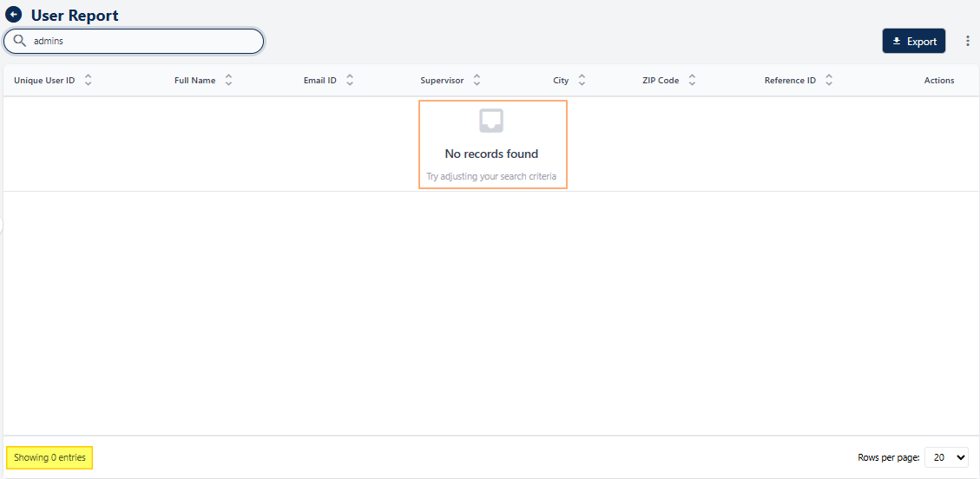Toggle sort arrows for the Email ID column
Screen dimensions: 980x479
[x=350, y=81]
